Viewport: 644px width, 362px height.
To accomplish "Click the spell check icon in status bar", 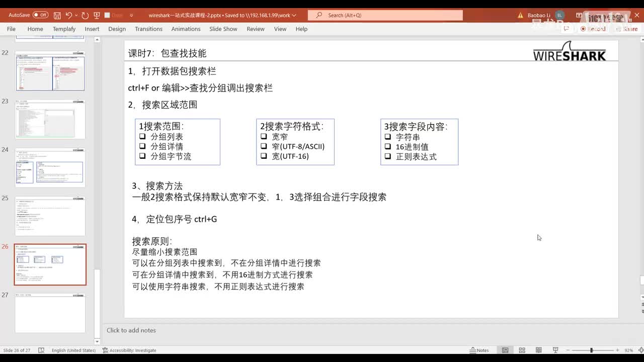I will pyautogui.click(x=41, y=350).
